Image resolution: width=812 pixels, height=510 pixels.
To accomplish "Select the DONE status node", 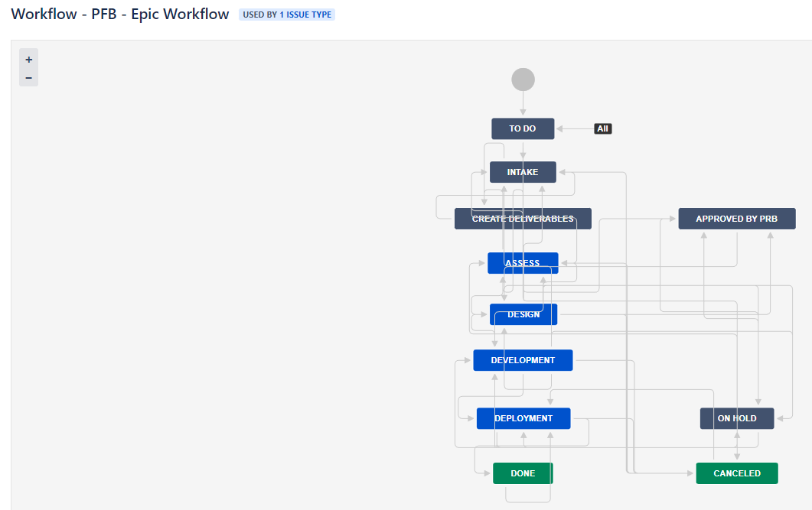I will (523, 473).
